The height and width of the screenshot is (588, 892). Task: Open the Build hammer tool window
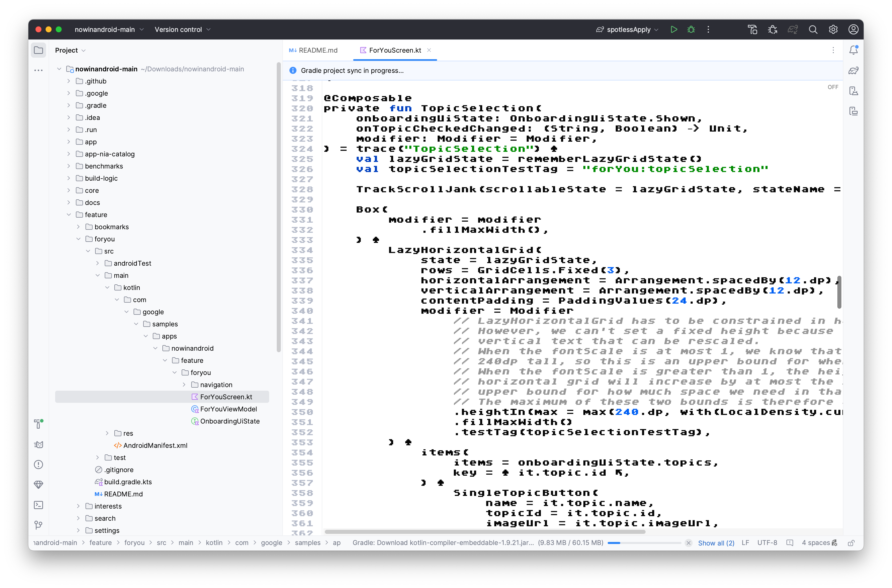click(38, 424)
